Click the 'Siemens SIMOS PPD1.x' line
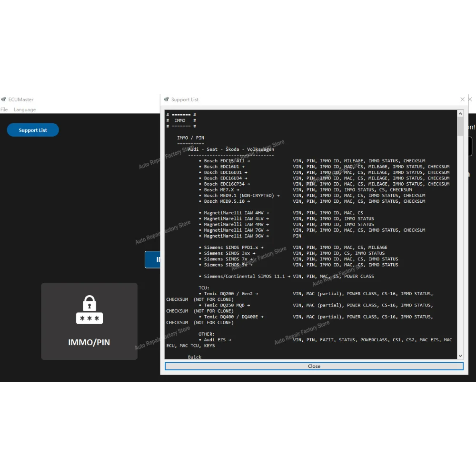This screenshot has height=476, width=476. 293,248
